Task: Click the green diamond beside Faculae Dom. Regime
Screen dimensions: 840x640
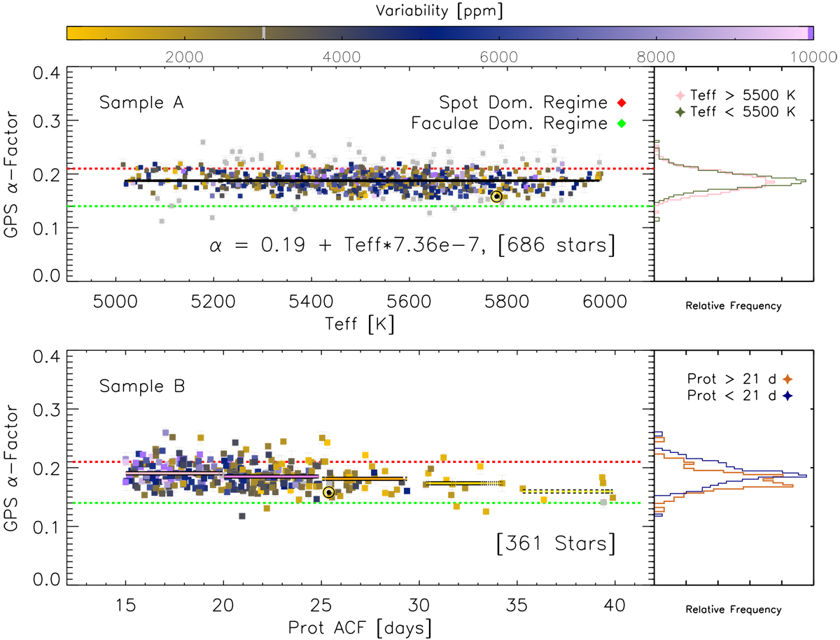Action: click(621, 124)
